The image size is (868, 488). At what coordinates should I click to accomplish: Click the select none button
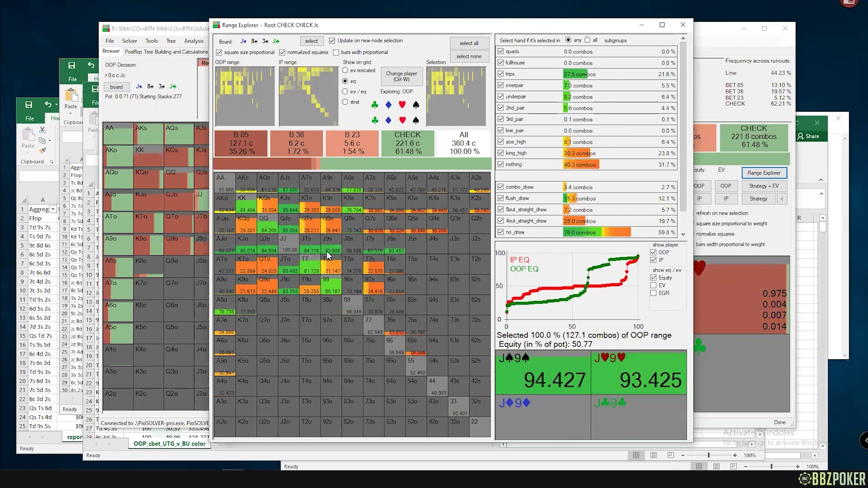(469, 56)
